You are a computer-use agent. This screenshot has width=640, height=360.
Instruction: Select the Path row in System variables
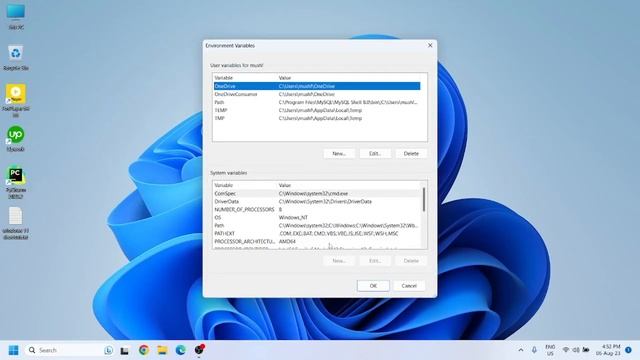pos(317,225)
